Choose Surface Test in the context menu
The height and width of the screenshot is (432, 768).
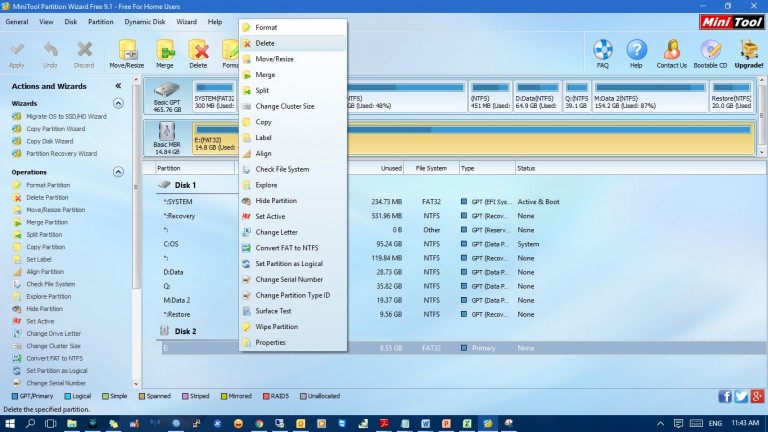(x=293, y=311)
